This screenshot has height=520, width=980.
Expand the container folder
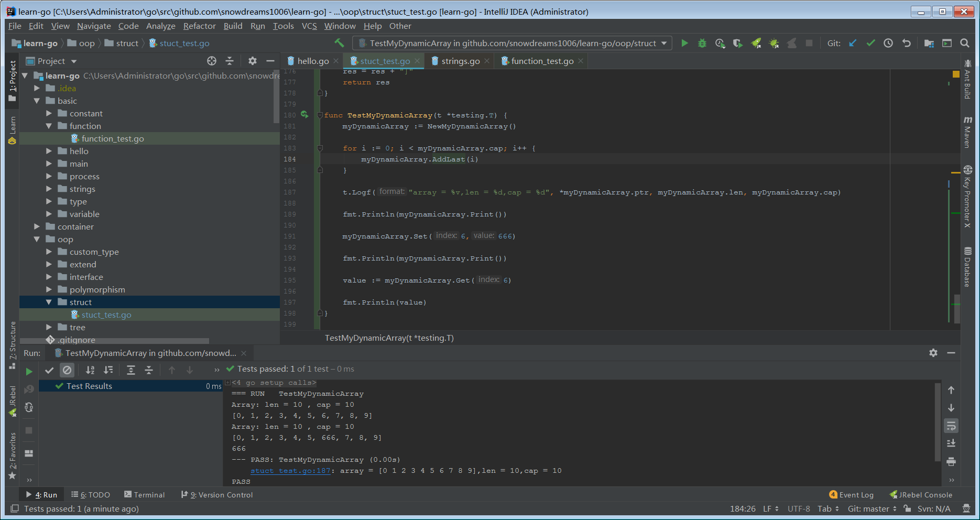36,226
